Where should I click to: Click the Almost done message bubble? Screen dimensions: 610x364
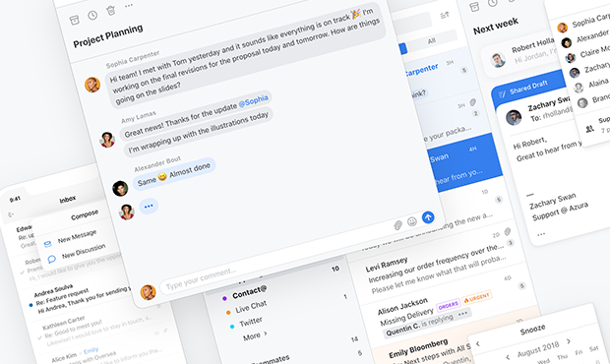174,174
